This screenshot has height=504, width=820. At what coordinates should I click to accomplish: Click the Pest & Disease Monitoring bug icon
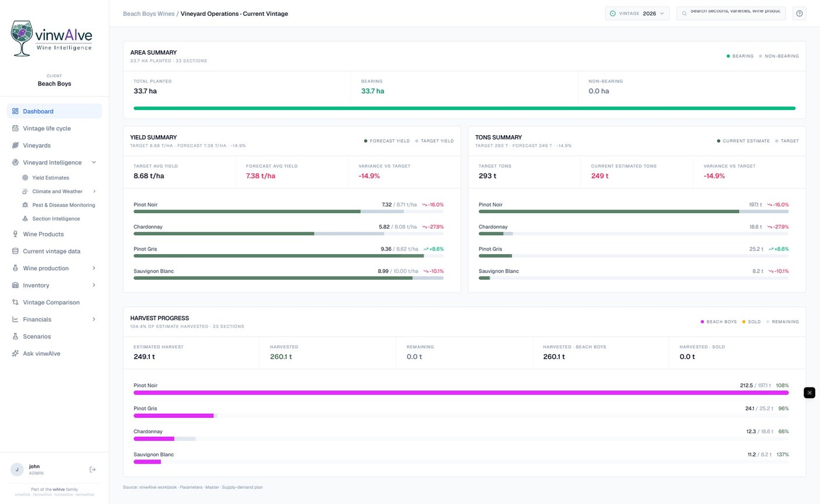pos(25,205)
